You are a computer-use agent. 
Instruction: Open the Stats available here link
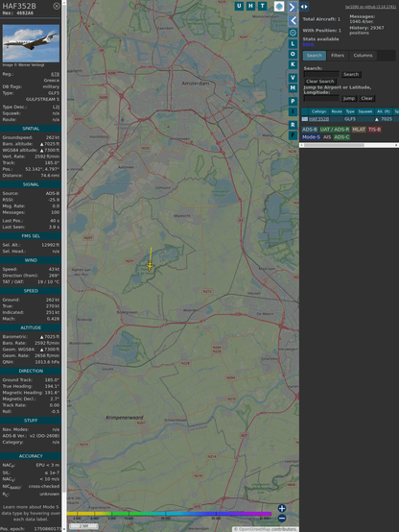click(308, 44)
